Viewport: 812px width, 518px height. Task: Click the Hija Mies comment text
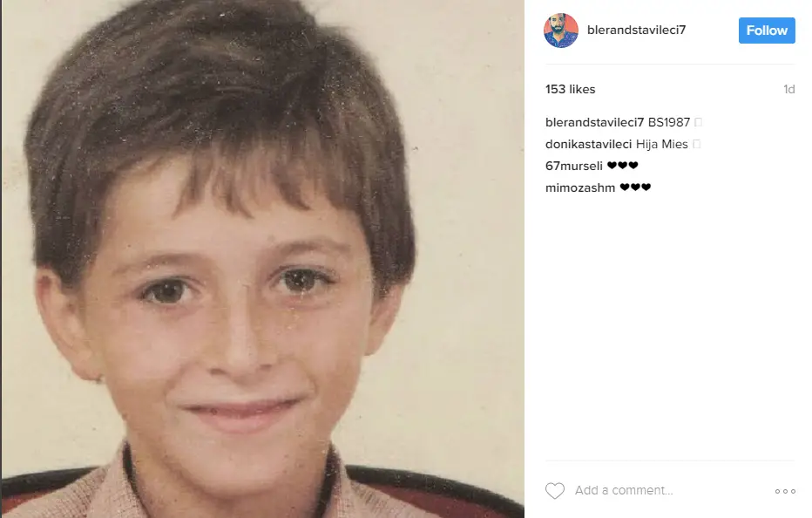[x=662, y=144]
